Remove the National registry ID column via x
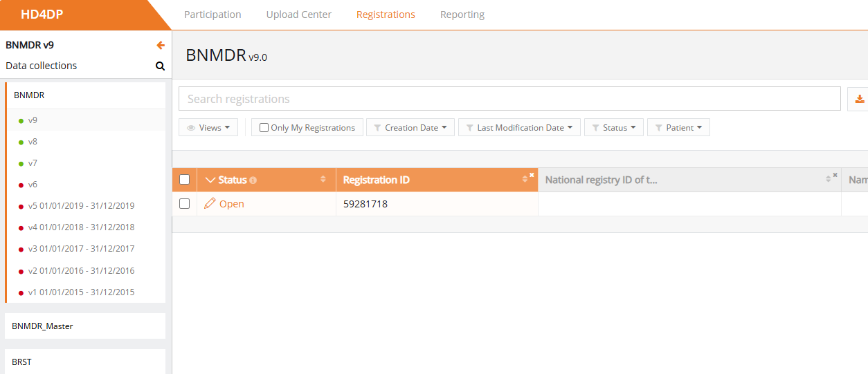This screenshot has width=868, height=374. coord(835,175)
